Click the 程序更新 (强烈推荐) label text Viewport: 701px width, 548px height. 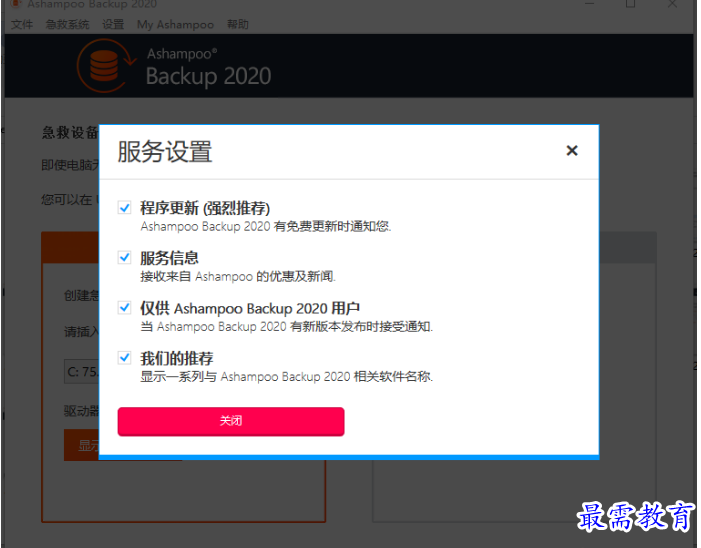coord(205,208)
